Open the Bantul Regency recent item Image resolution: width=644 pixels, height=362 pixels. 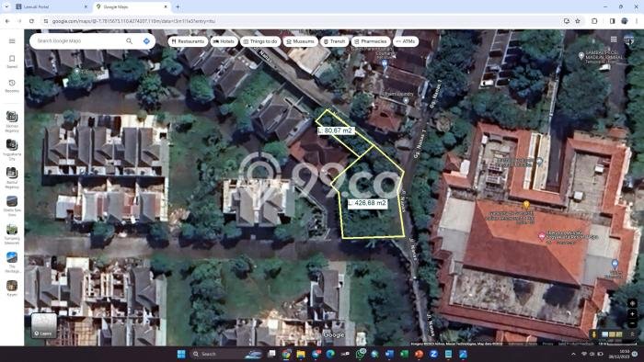(12, 177)
